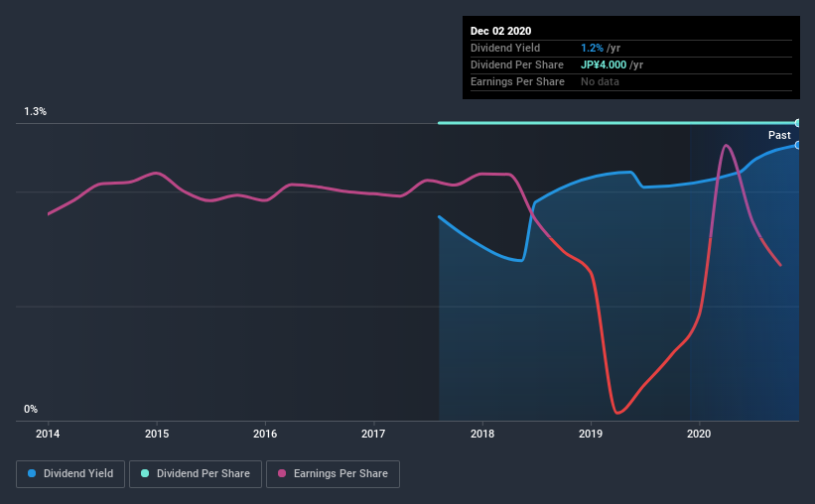Toggle the Earnings Per Share legend button
This screenshot has height=504, width=815.
pyautogui.click(x=334, y=474)
